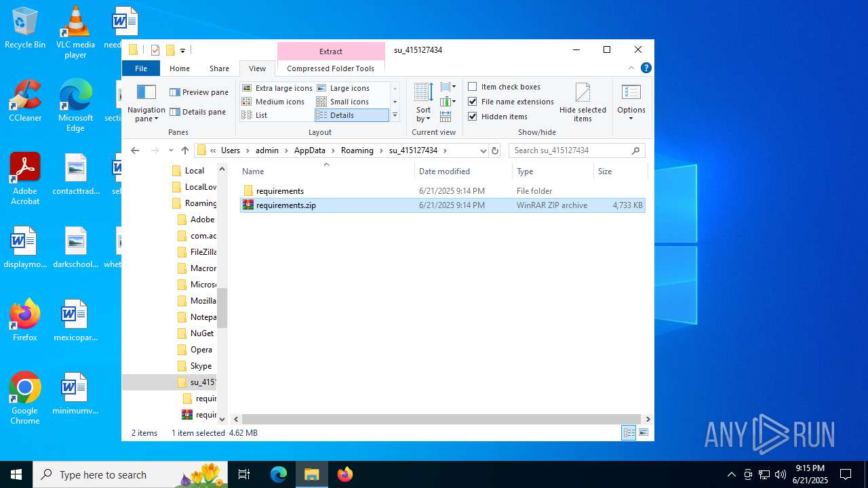
Task: Open folder Options
Action: (x=631, y=103)
